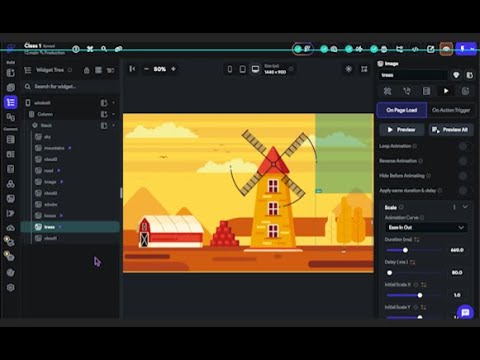Open the Widget Tree sidebar tab

coord(11,102)
